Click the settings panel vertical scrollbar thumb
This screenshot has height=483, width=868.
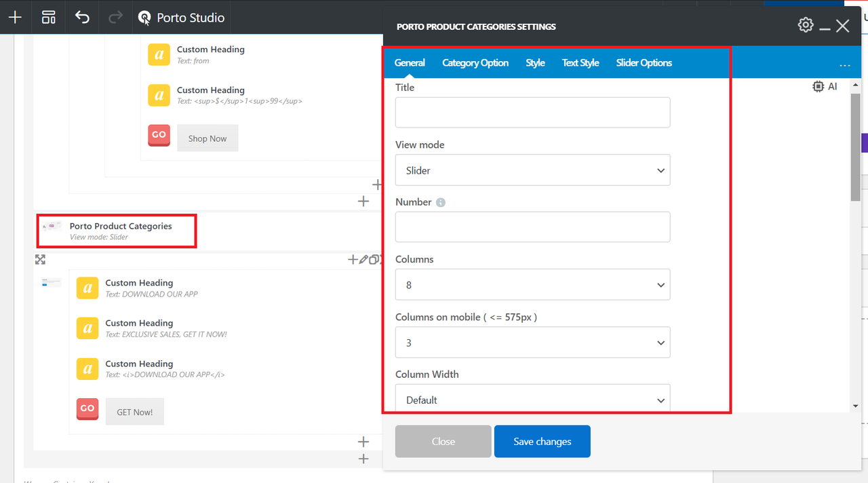[856, 147]
